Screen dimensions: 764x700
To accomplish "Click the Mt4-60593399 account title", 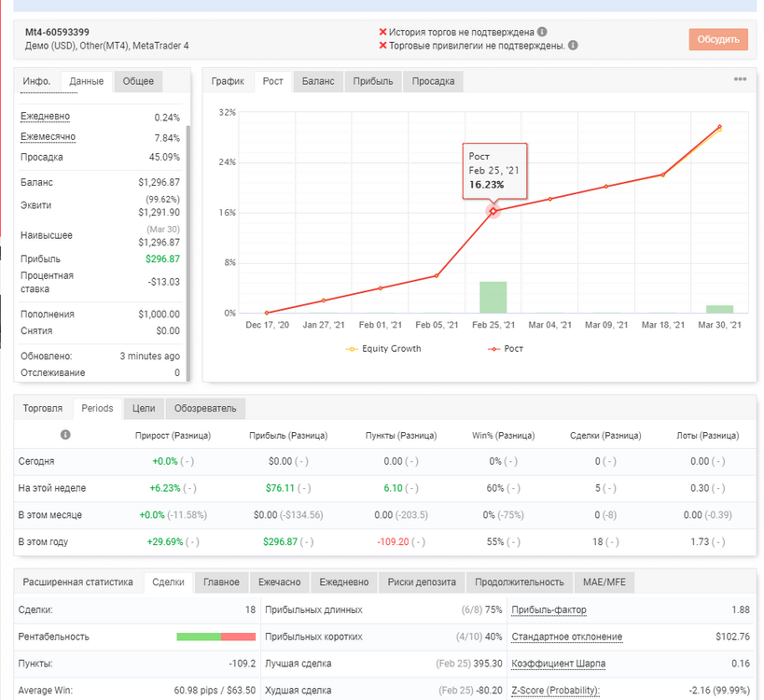I will click(57, 32).
